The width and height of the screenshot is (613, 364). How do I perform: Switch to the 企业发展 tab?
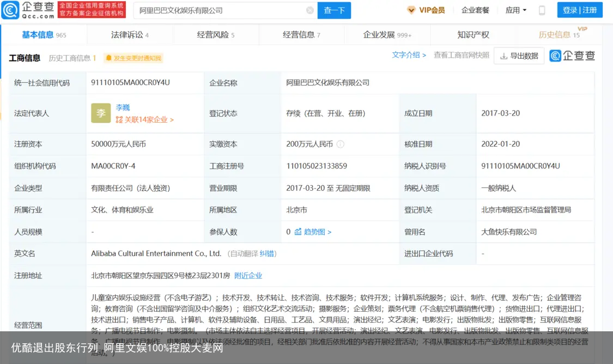click(387, 35)
